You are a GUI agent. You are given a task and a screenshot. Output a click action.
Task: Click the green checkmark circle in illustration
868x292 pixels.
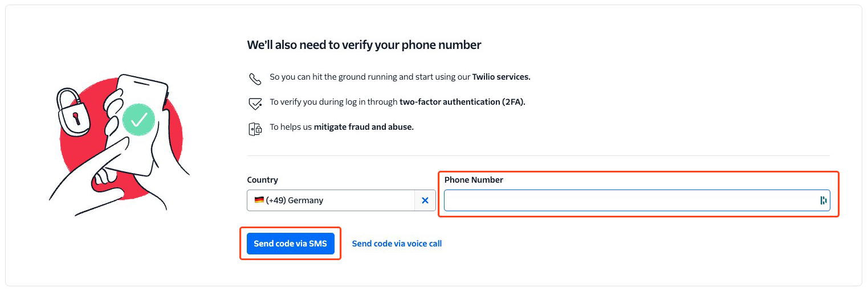click(138, 118)
